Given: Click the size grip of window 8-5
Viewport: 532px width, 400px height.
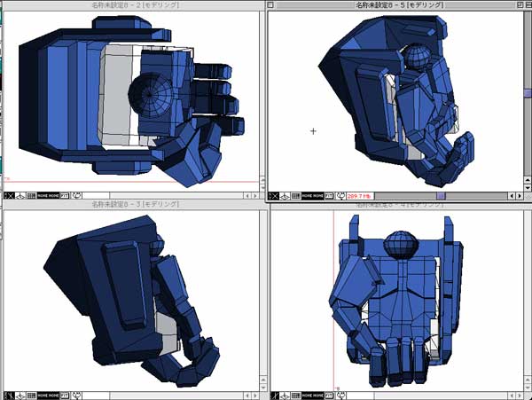Looking at the screenshot, I should tap(528, 196).
